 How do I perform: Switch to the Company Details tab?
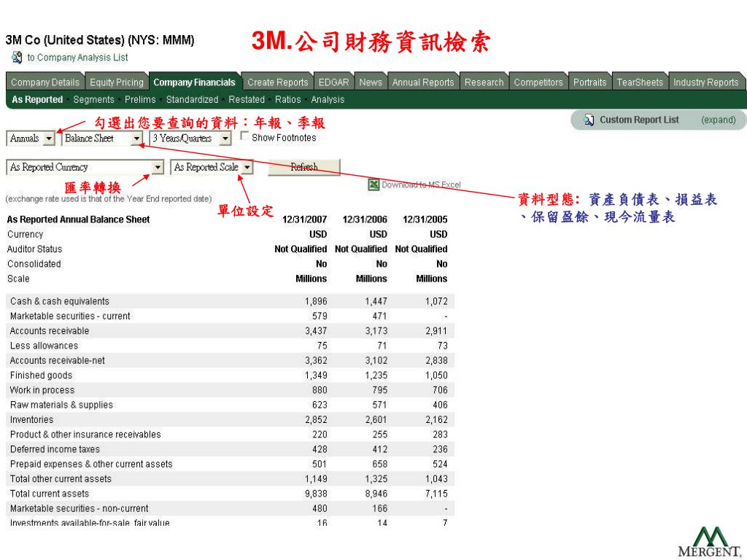pos(45,82)
